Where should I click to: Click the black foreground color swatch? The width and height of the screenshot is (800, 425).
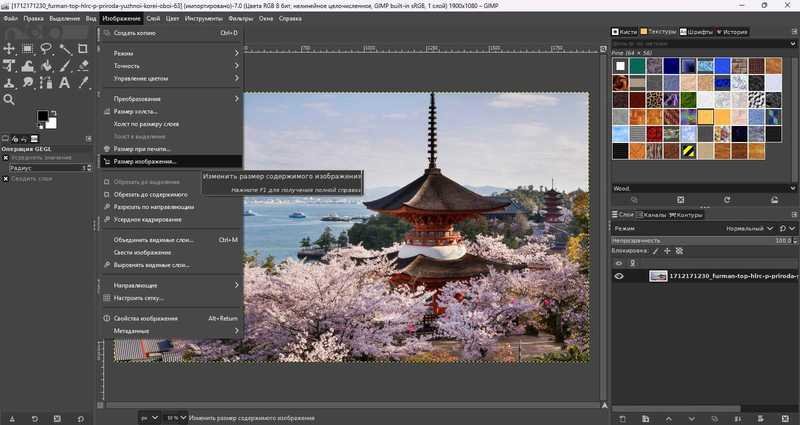(x=42, y=115)
